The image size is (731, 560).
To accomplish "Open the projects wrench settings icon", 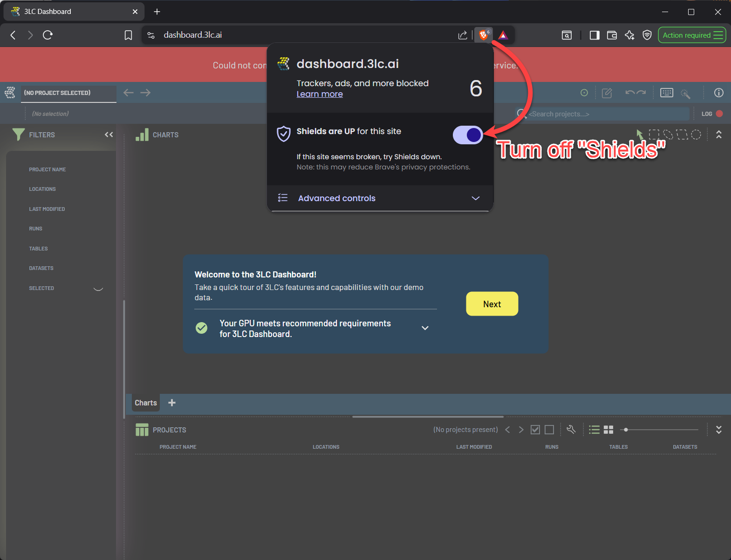I will (571, 430).
